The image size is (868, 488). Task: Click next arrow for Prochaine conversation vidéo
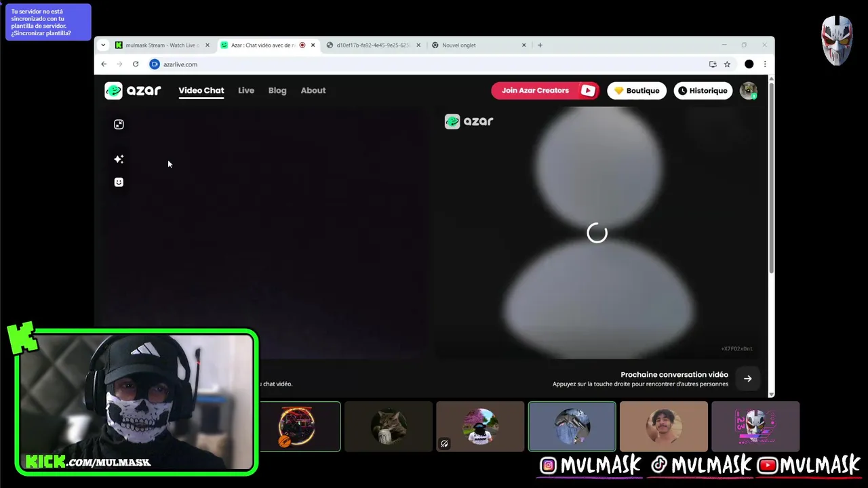(748, 379)
